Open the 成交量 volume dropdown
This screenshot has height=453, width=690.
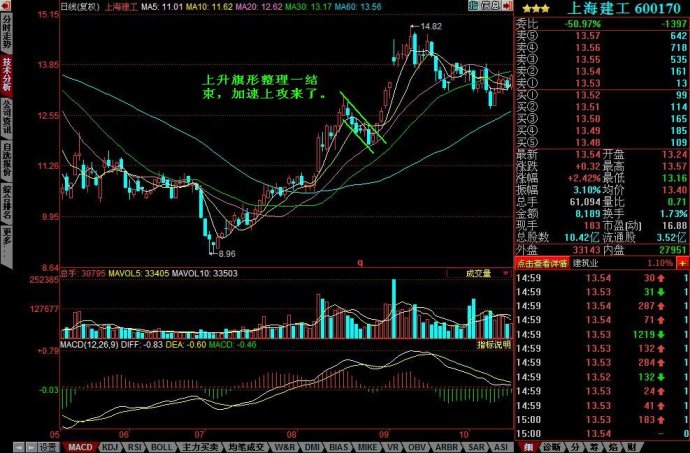[x=479, y=273]
